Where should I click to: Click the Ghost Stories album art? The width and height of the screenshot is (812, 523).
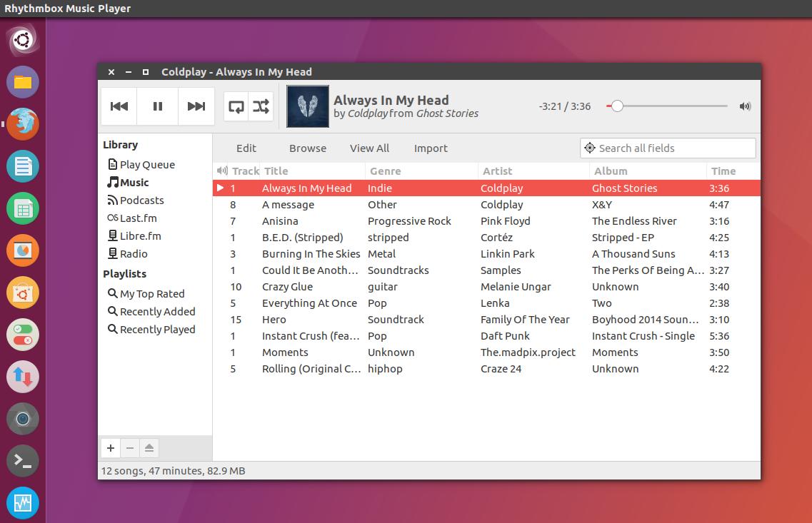(x=308, y=106)
